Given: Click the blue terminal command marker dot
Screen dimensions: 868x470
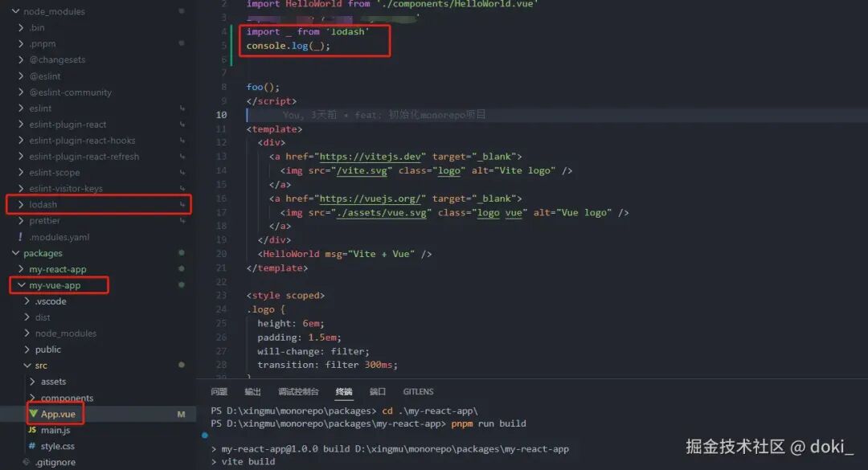Looking at the screenshot, I should (205, 435).
